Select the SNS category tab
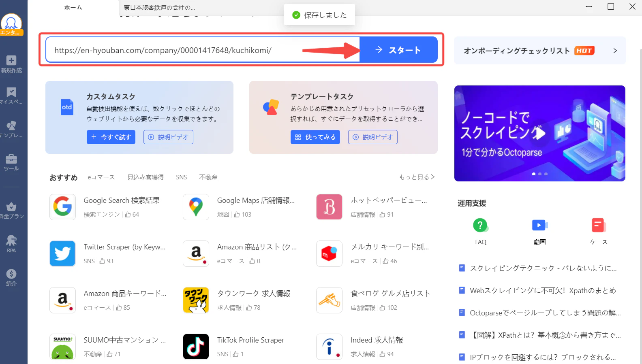Image resolution: width=642 pixels, height=364 pixels. pyautogui.click(x=182, y=177)
